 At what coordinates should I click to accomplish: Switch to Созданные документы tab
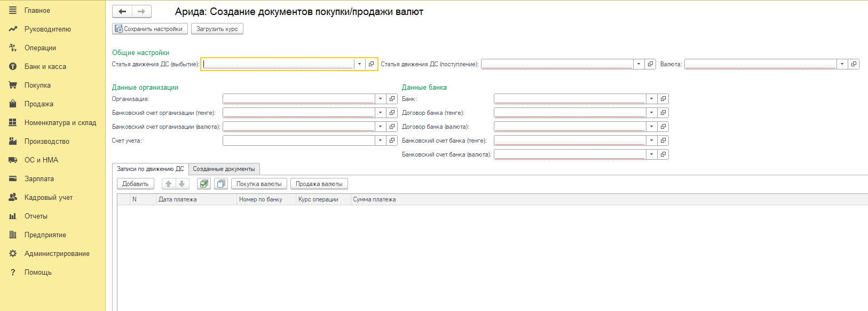click(x=224, y=169)
